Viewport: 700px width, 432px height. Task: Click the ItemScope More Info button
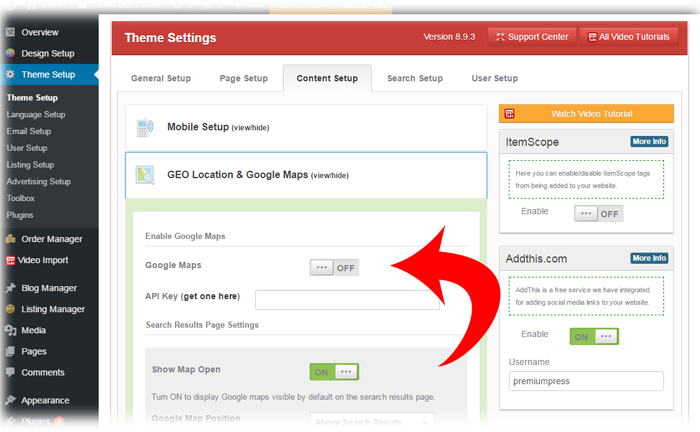coord(649,142)
